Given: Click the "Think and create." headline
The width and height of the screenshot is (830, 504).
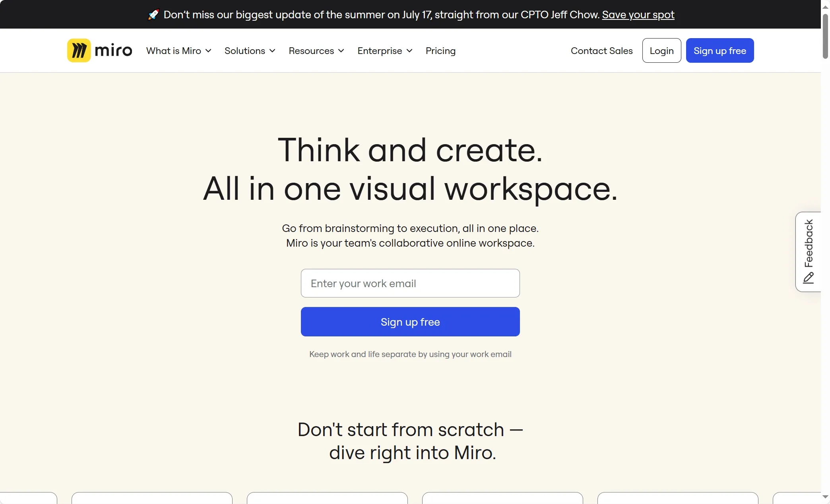Looking at the screenshot, I should click(x=410, y=150).
